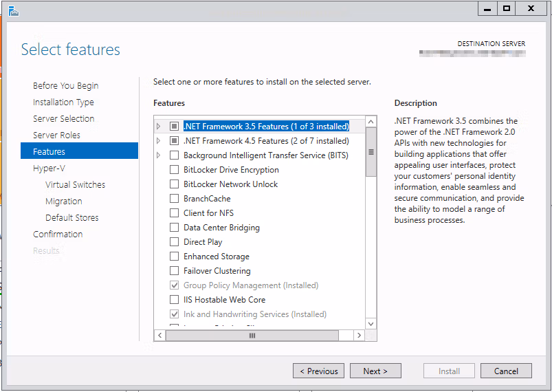Minimize the wizard window

click(x=487, y=9)
